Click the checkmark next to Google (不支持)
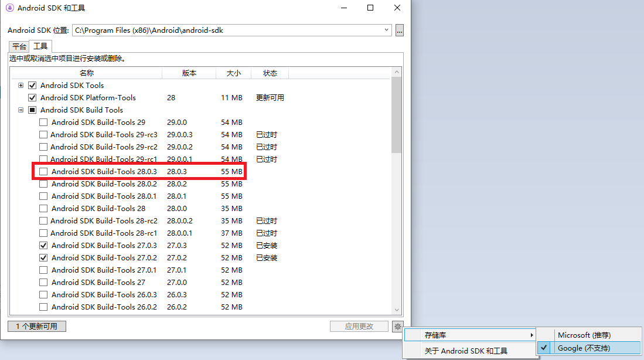The width and height of the screenshot is (644, 360). (544, 348)
